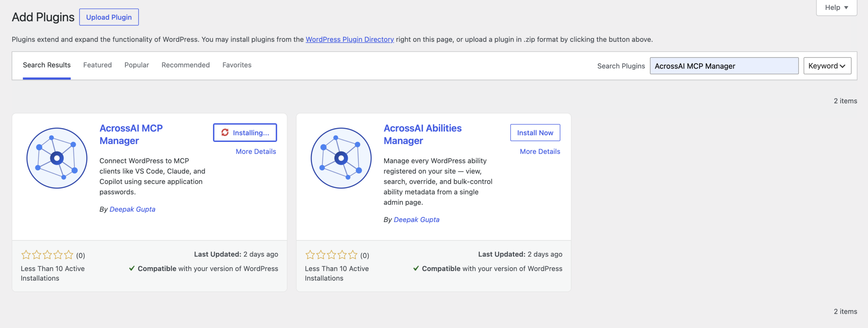Click the star rating of AcrossAI Abilities Manager
Screen dimensions: 868x328
(x=331, y=255)
